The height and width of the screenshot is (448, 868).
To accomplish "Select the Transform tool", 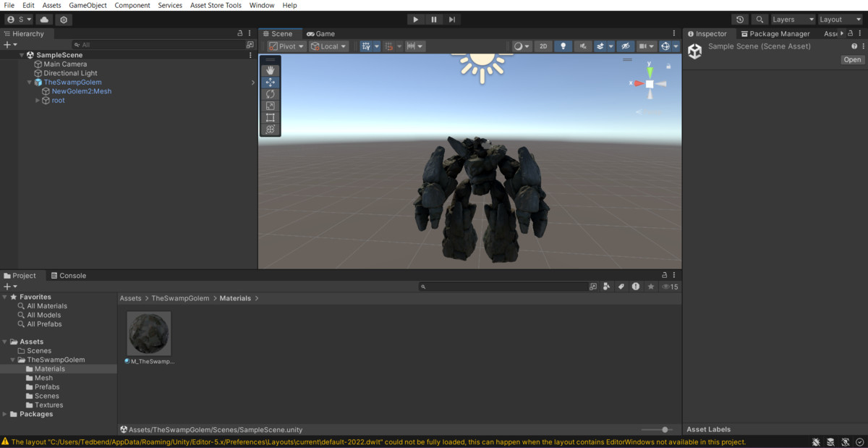I will pyautogui.click(x=271, y=129).
